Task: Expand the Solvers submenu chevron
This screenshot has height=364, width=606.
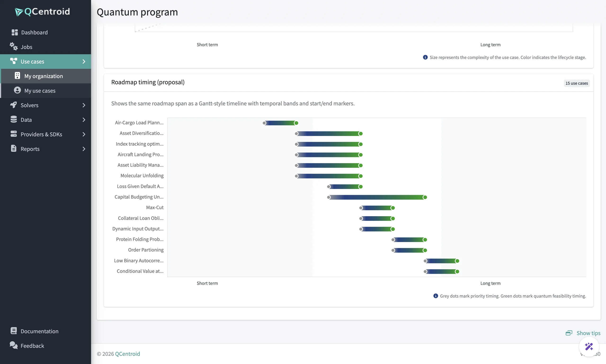Action: click(84, 105)
